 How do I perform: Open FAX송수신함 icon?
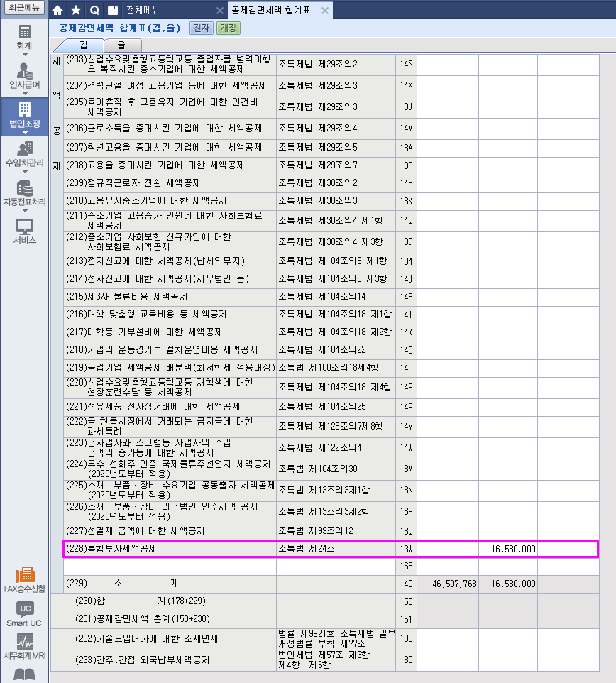(x=24, y=580)
